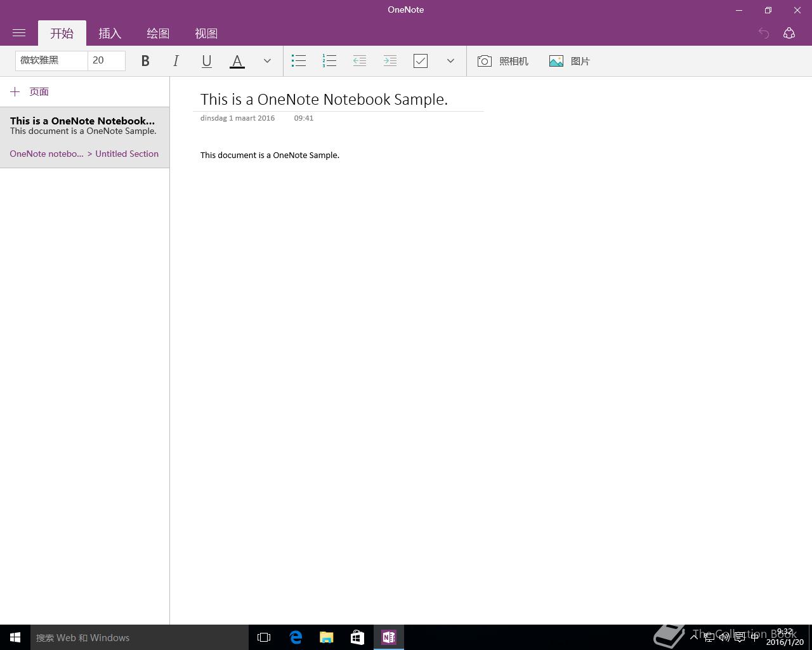812x650 pixels.
Task: Click the OneNote taskbar icon
Action: 389,637
